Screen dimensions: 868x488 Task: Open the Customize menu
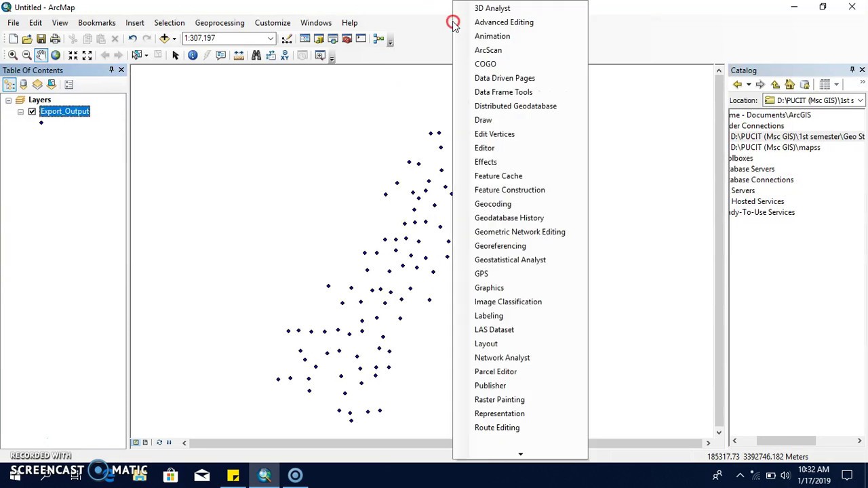coord(273,22)
